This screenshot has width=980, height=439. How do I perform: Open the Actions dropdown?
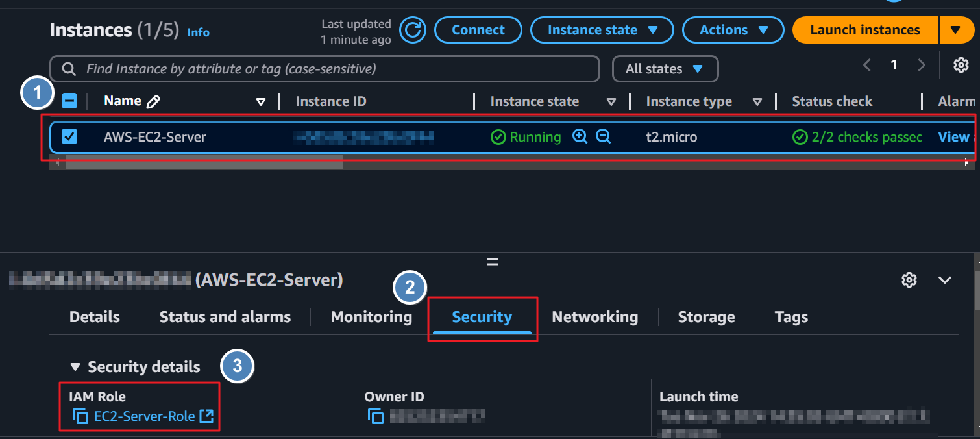click(x=733, y=30)
